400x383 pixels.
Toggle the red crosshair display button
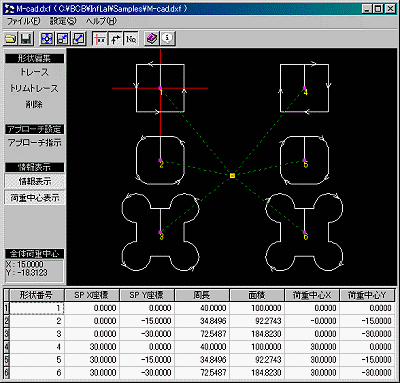(99, 39)
